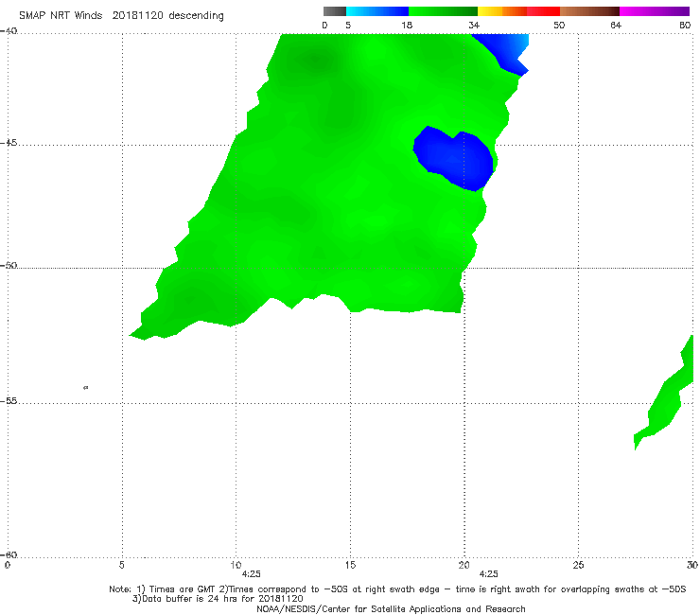Screen dimensions: 700x615
Task: Click the latitude axis label "-50"
Action: [9, 266]
